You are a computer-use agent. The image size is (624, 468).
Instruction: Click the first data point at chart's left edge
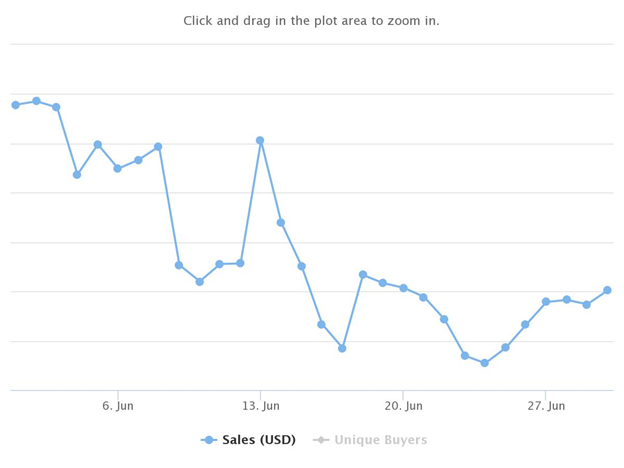click(x=16, y=105)
